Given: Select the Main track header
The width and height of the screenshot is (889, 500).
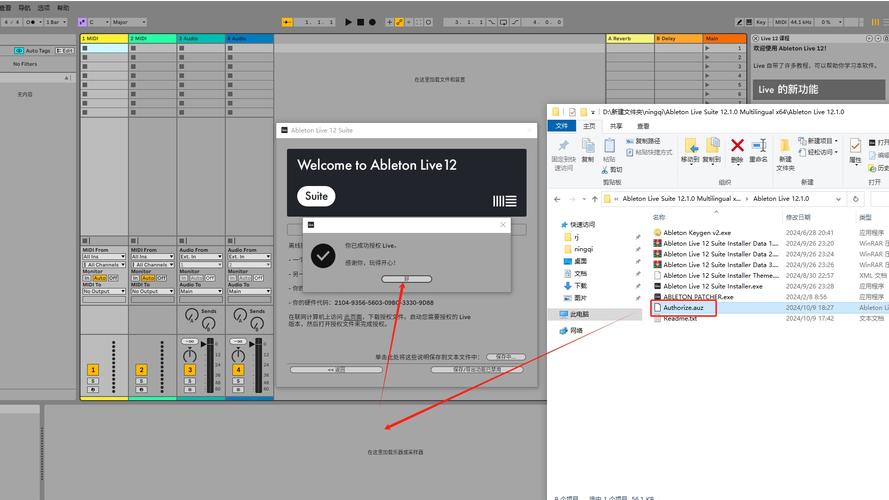Looking at the screenshot, I should [x=725, y=39].
